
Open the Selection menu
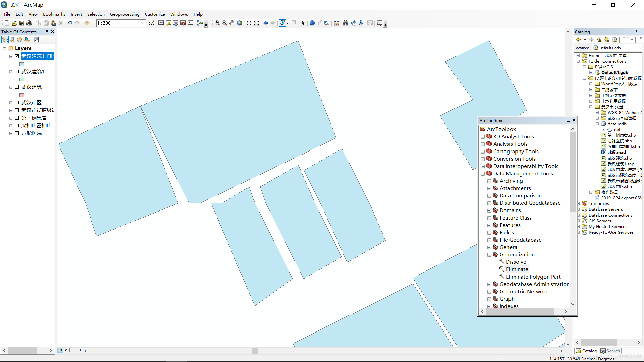(96, 14)
